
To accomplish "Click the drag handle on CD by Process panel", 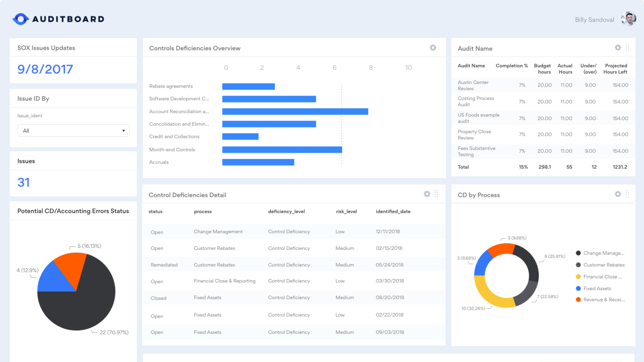I will 627,194.
